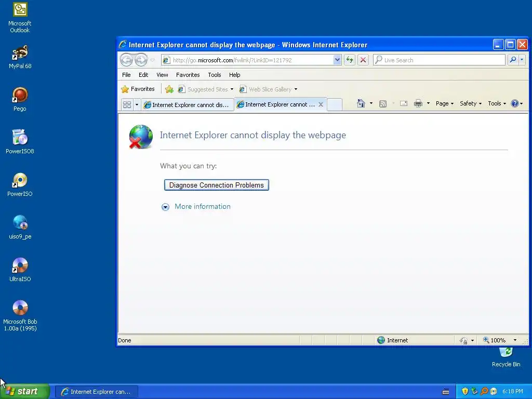Select Internet Explorer taskbar button
The image size is (532, 399).
[x=96, y=392]
